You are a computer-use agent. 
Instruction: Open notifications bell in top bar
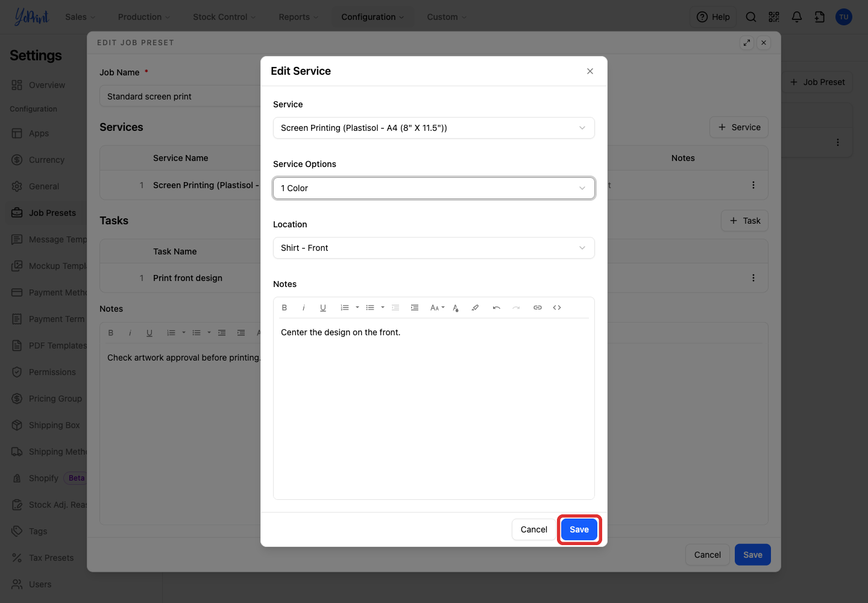click(797, 17)
